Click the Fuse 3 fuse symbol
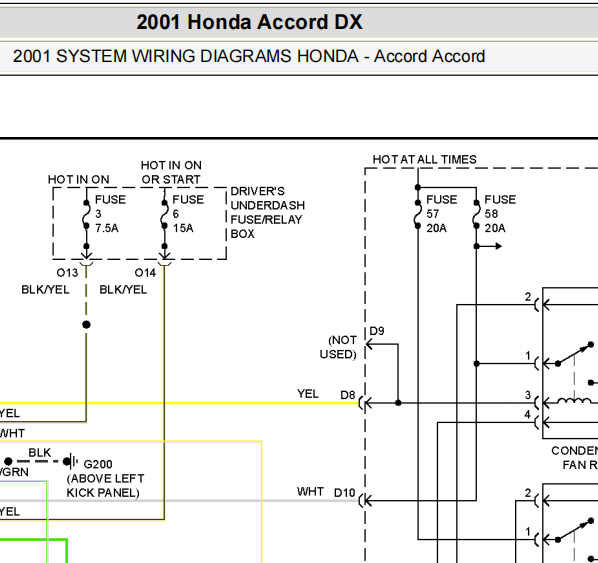The height and width of the screenshot is (563, 598). point(87,214)
